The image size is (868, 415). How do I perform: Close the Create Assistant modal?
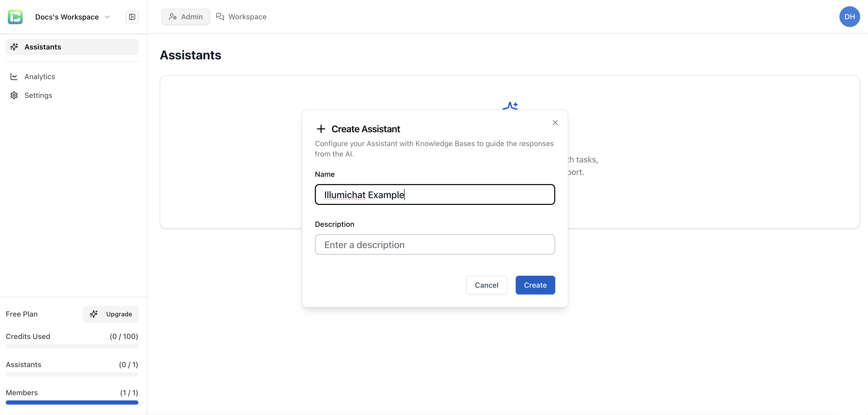555,122
